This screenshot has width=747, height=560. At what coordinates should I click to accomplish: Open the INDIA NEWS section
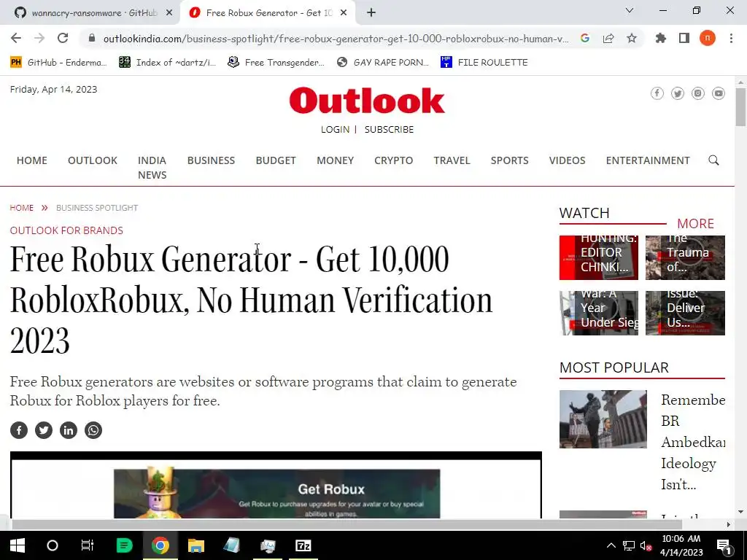(152, 168)
